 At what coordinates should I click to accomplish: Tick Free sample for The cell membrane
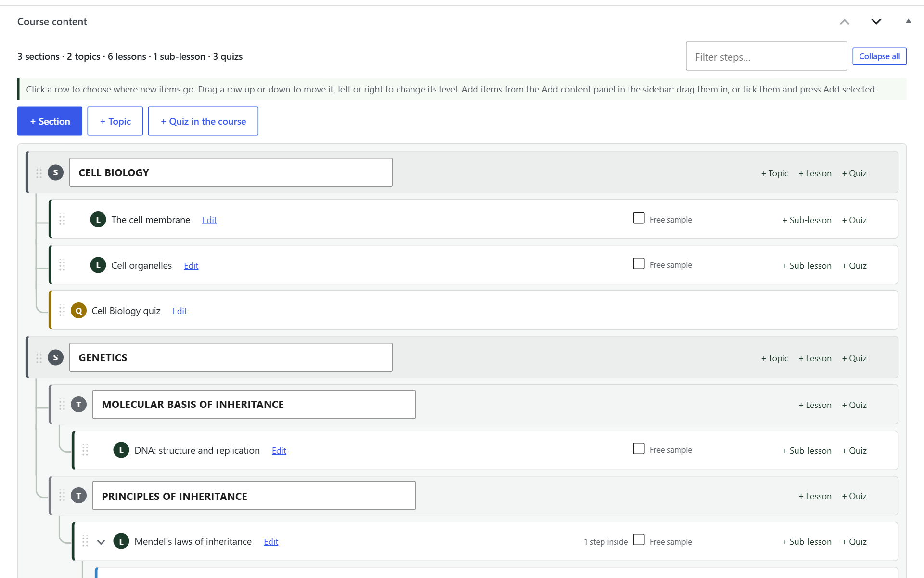[x=639, y=218]
